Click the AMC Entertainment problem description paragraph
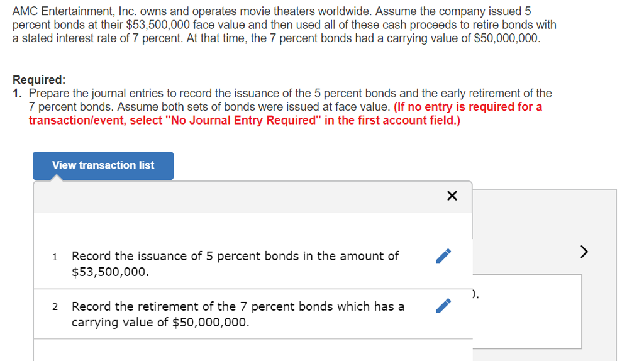The width and height of the screenshot is (644, 361). pos(284,25)
